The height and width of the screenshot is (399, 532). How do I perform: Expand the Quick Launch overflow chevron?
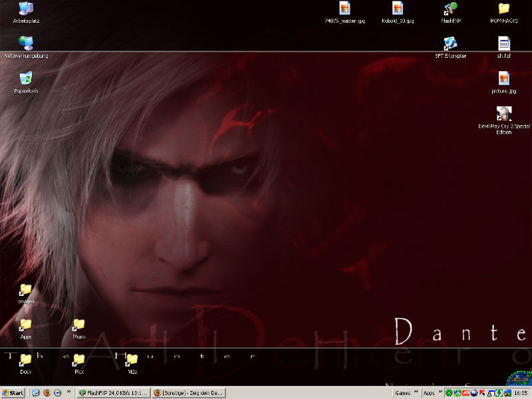click(x=68, y=392)
